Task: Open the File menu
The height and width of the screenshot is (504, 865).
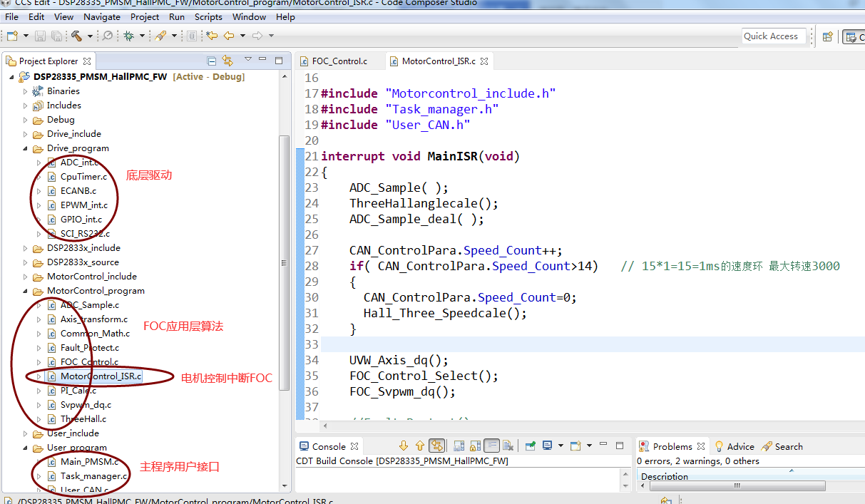Action: pos(12,16)
